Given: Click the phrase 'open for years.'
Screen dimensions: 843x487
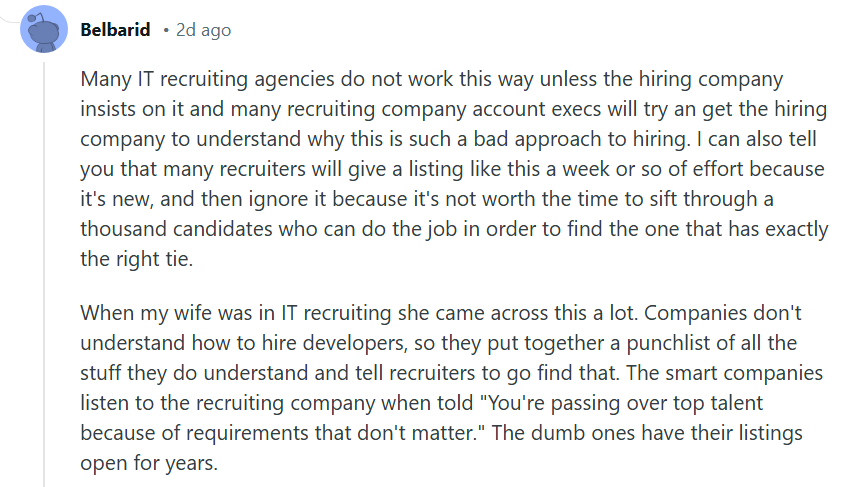Looking at the screenshot, I should (x=149, y=463).
